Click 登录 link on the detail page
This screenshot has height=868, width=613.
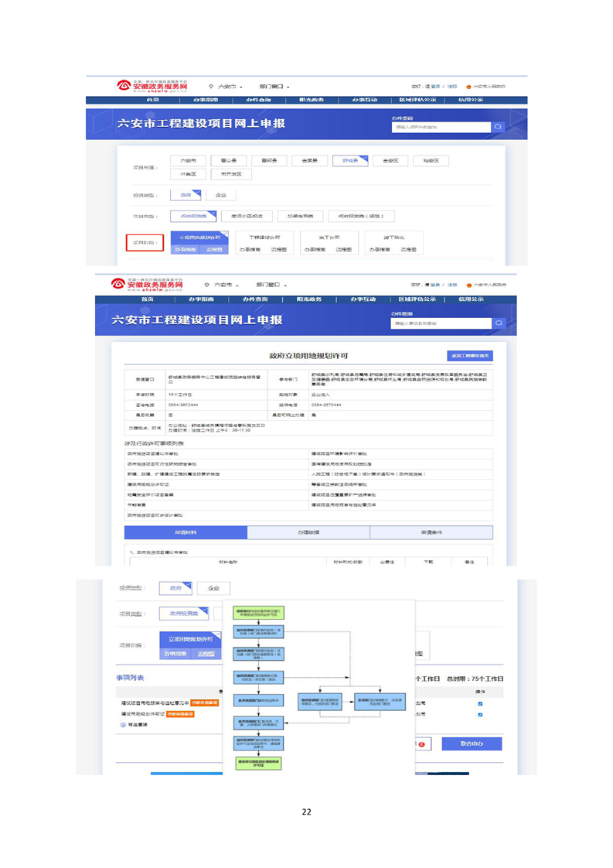[435, 285]
